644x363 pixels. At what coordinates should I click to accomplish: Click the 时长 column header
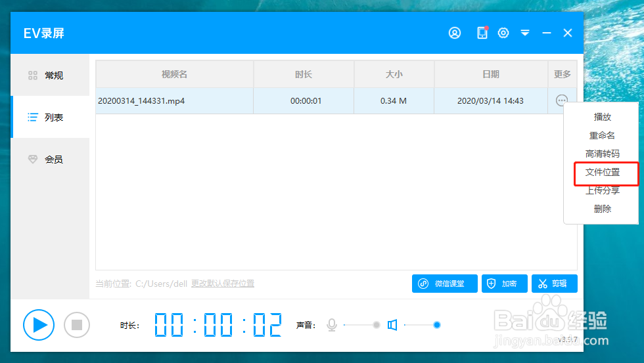(304, 74)
